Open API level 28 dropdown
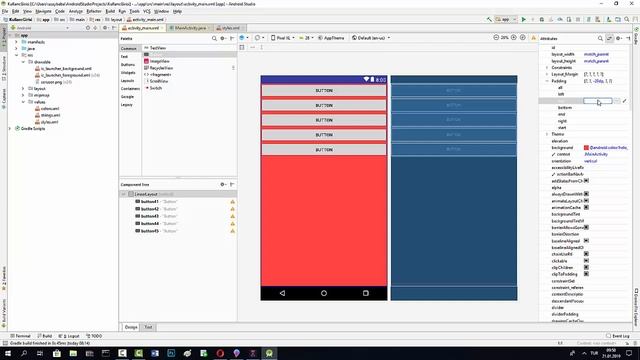Viewport: 640px width, 360px height. pos(306,38)
